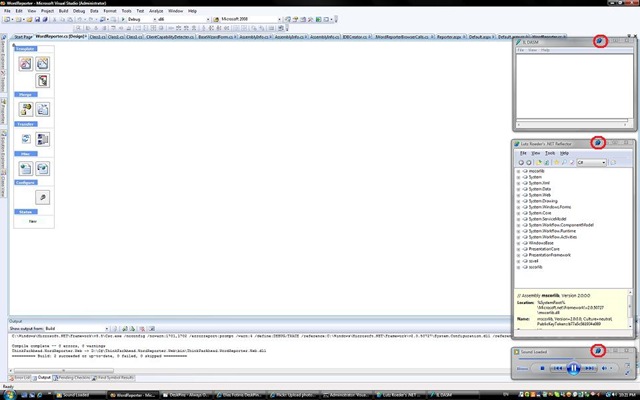Open the C# language dropdown in Reflector

[x=591, y=162]
